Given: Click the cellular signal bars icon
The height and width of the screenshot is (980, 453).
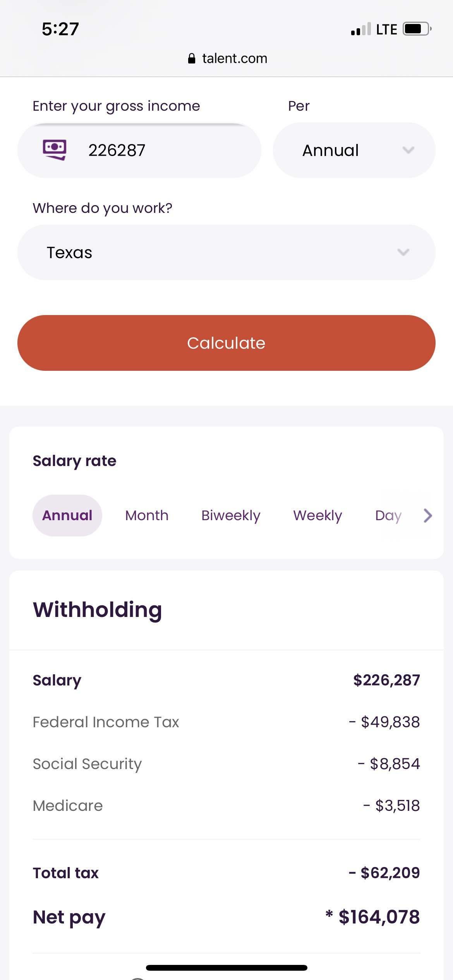Looking at the screenshot, I should coord(359,29).
